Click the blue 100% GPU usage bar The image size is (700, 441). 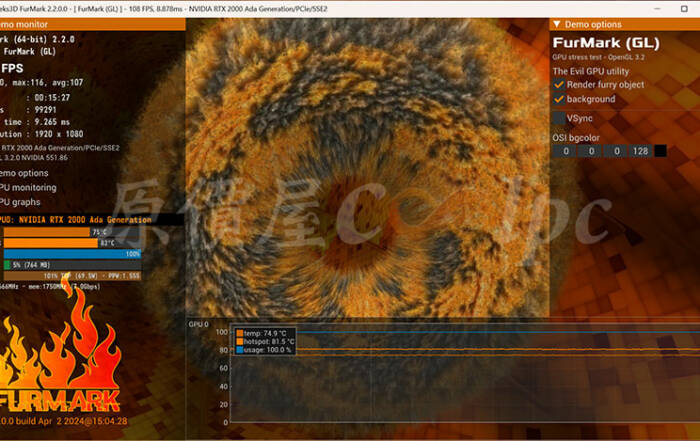(x=72, y=254)
